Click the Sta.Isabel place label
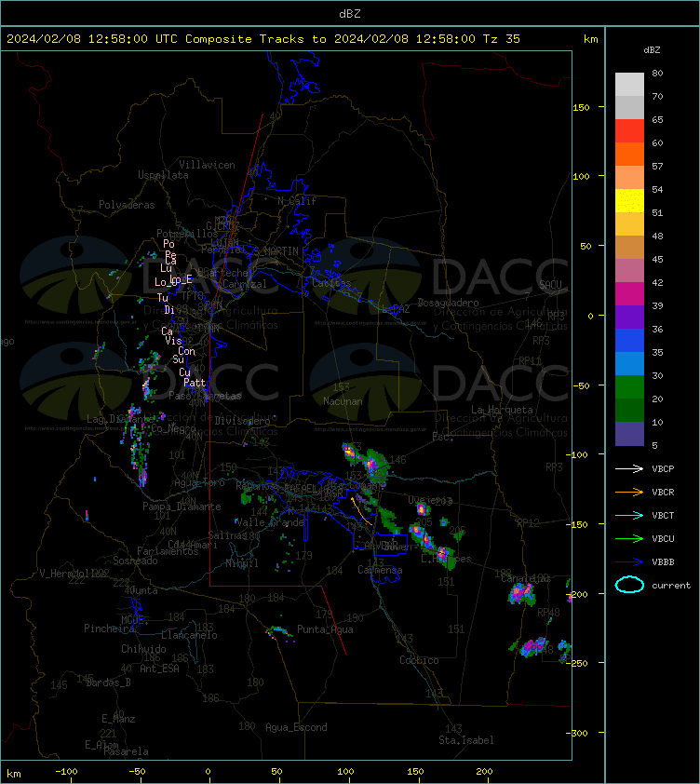Viewport: 700px width, 784px height. 466,740
